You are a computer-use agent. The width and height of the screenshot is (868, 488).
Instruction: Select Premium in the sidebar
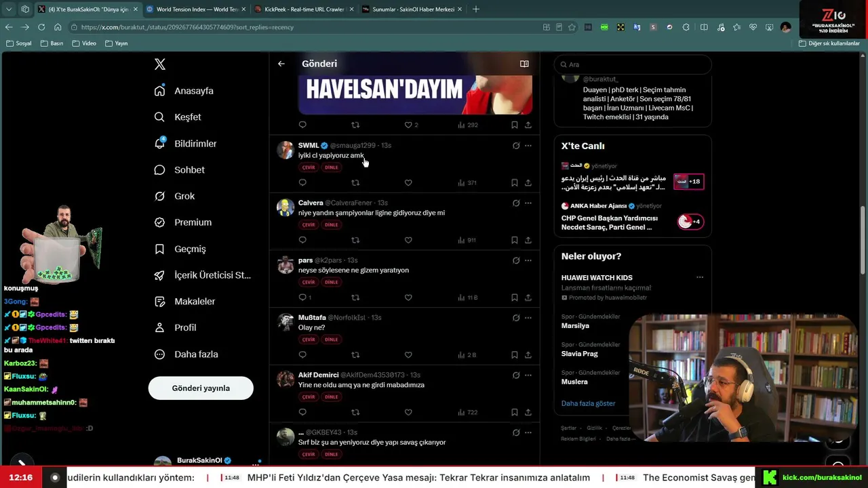coord(183,222)
